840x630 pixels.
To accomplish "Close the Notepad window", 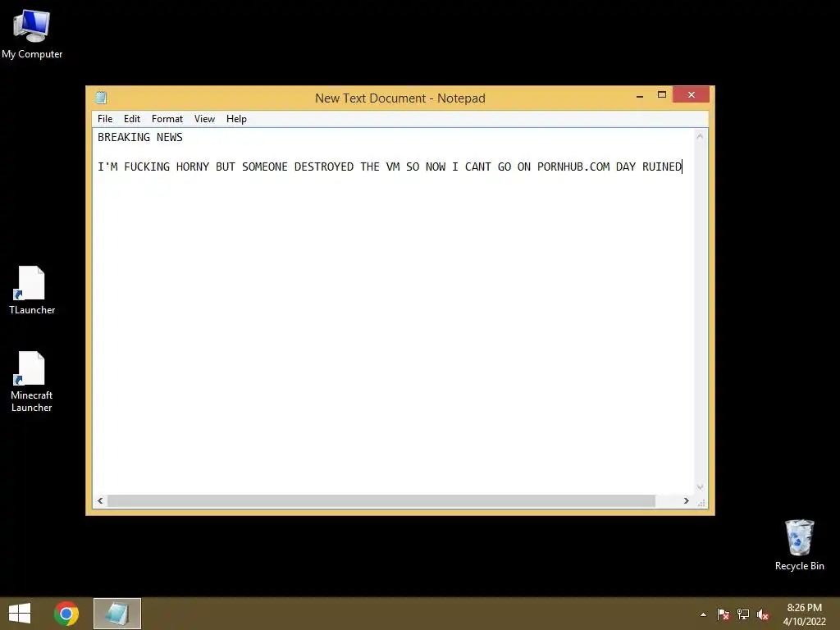I will pyautogui.click(x=691, y=95).
